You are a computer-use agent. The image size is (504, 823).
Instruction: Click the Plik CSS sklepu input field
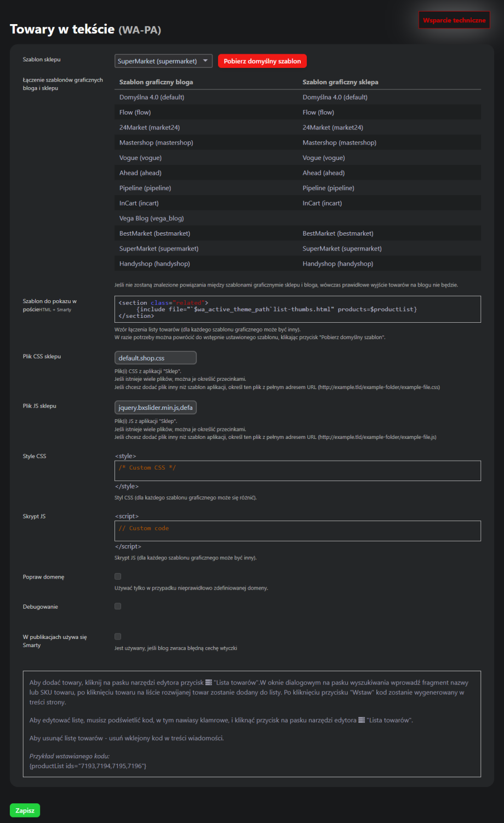[156, 358]
